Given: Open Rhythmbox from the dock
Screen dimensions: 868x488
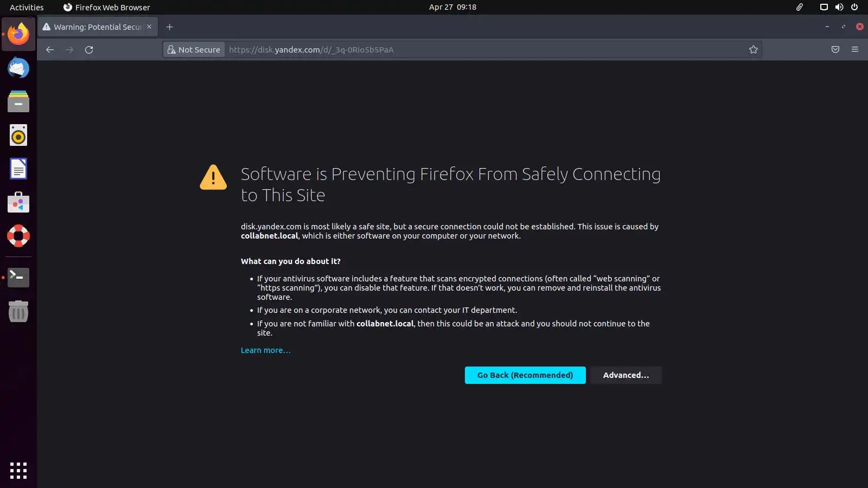Looking at the screenshot, I should (18, 136).
